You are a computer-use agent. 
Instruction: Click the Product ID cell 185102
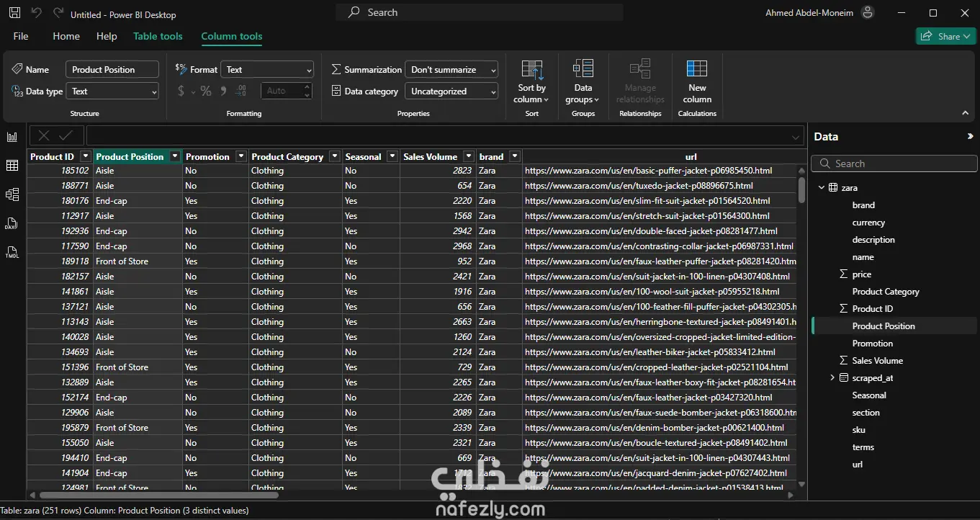click(x=60, y=171)
